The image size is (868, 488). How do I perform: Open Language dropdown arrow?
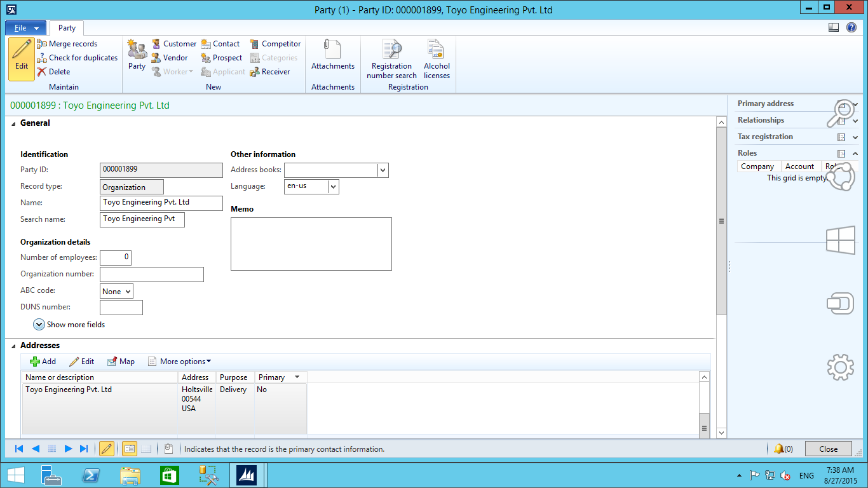334,186
